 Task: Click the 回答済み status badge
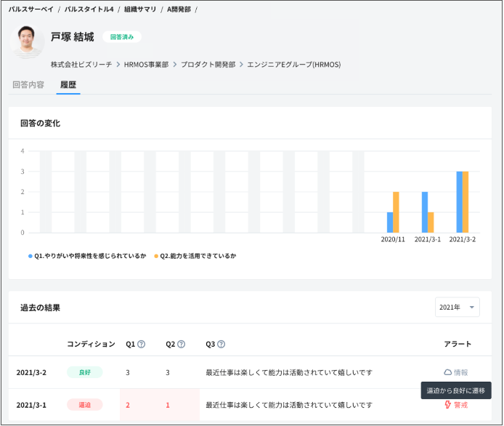pos(122,37)
